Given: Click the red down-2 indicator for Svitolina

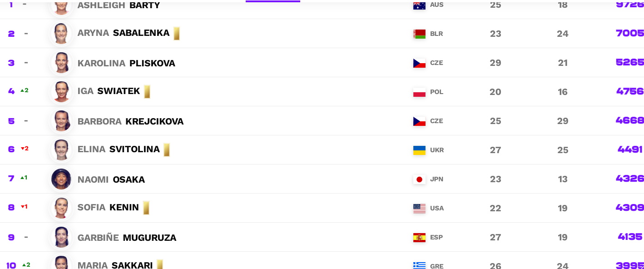Looking at the screenshot, I should point(25,149).
